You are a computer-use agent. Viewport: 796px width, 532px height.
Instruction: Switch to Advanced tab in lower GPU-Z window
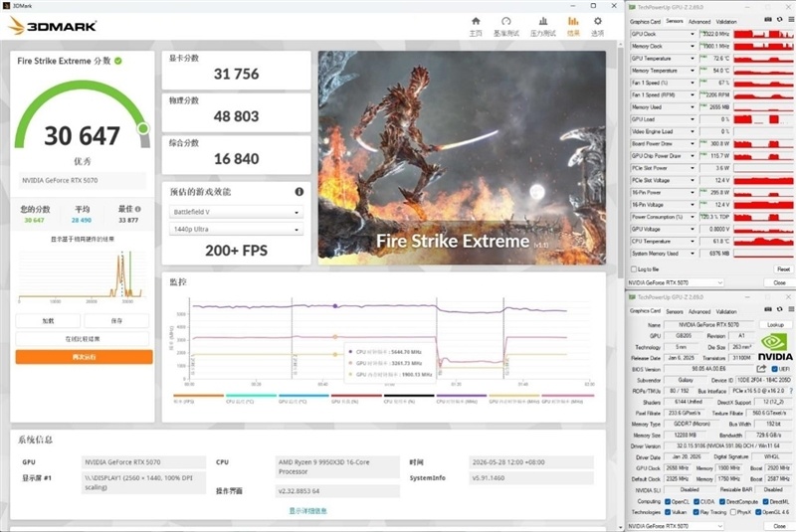699,311
